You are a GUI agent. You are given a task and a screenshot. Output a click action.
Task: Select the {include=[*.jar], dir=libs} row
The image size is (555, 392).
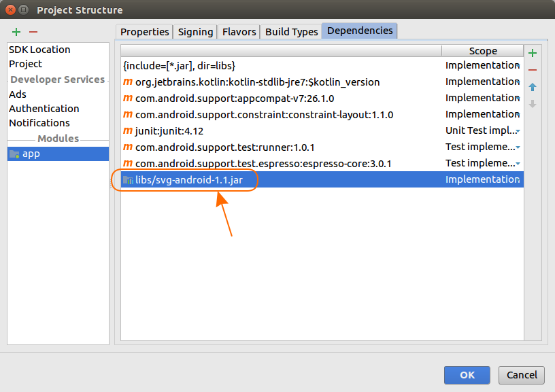point(322,65)
